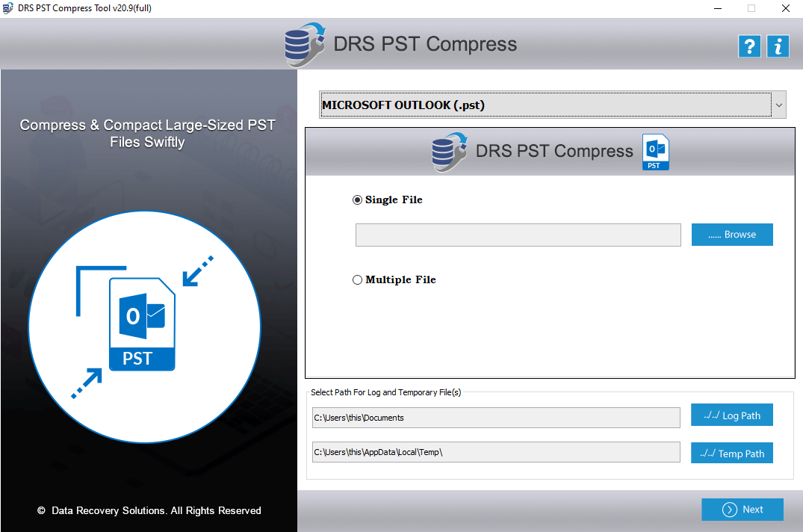Open the Help question mark icon

(749, 46)
